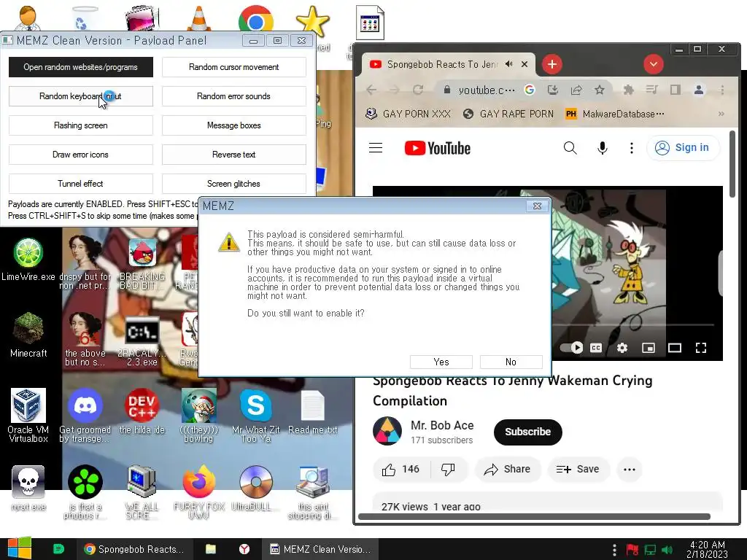
Task: Open Chrome three-dot menu
Action: 722,90
